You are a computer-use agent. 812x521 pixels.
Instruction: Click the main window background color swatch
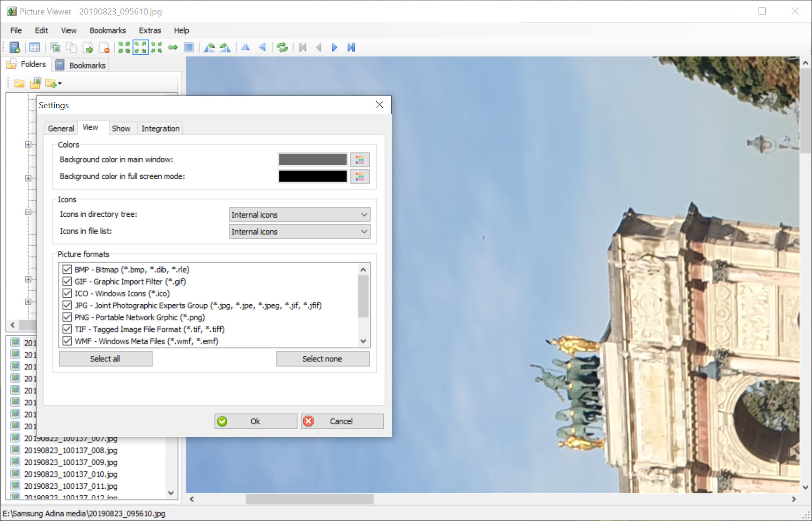(313, 160)
